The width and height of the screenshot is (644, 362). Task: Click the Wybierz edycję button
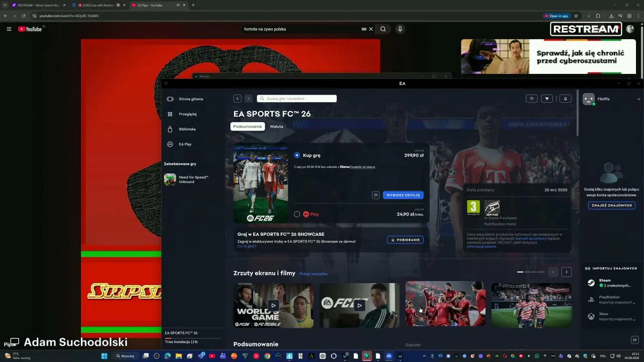[x=403, y=195]
